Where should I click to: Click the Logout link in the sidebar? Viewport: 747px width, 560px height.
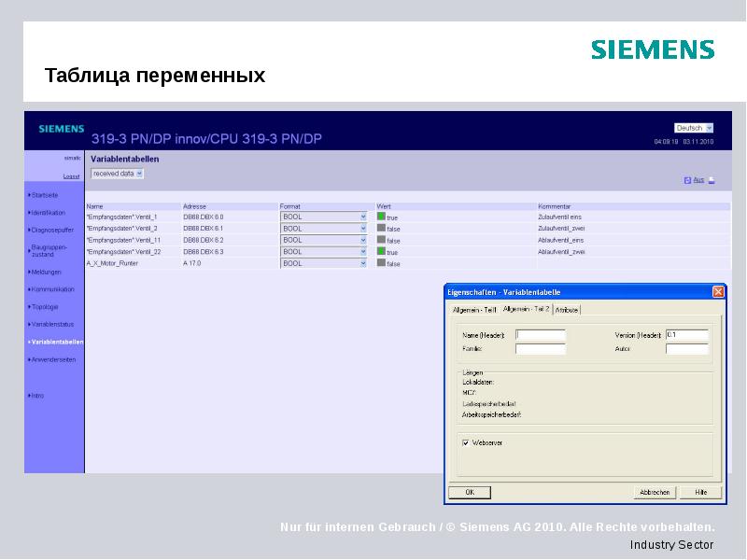72,176
